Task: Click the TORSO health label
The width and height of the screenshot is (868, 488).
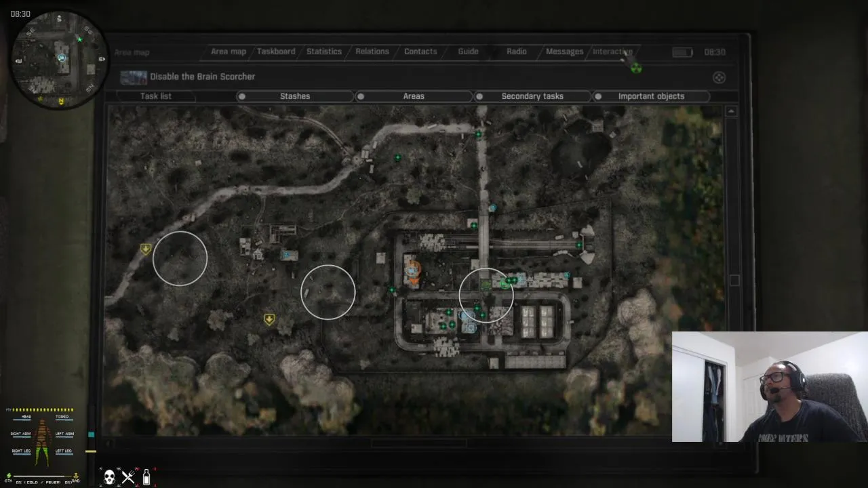Action: 62,418
